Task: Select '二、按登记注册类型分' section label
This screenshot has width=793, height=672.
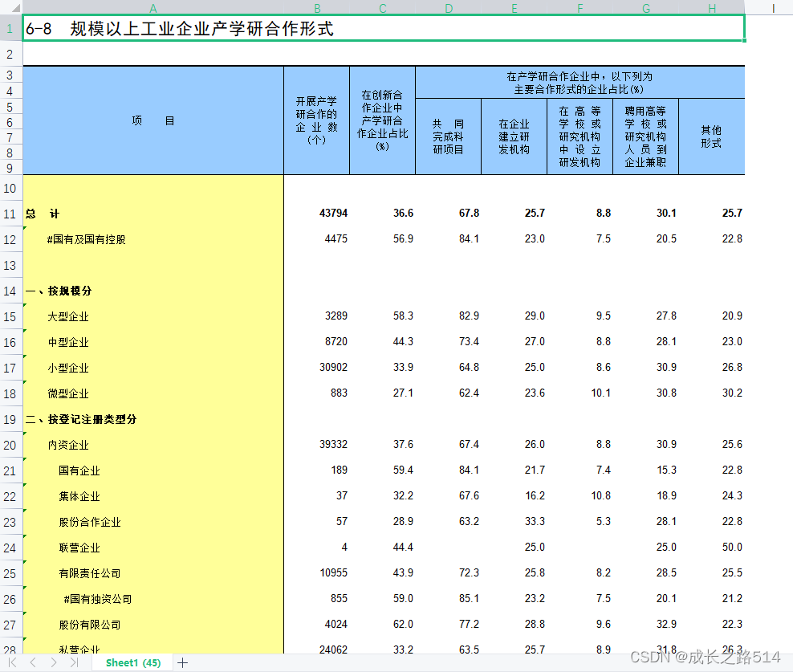Action: tap(153, 419)
